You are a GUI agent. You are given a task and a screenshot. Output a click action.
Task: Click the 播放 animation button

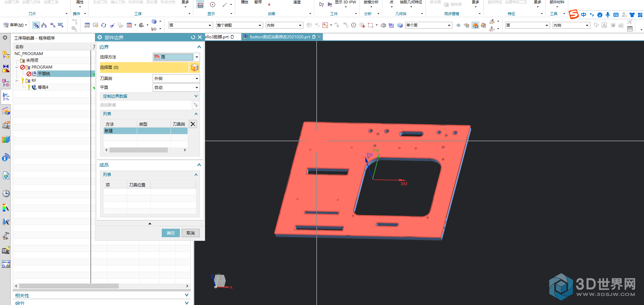(245, 3)
